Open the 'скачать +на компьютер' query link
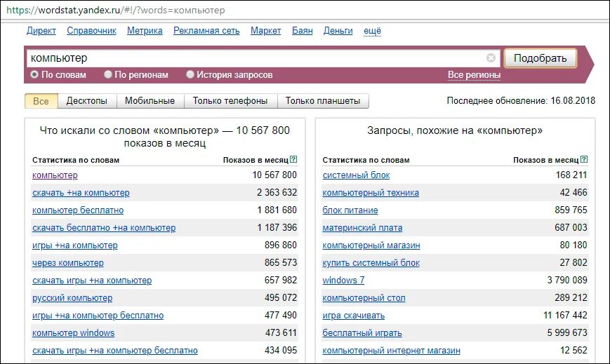This screenshot has width=610, height=364. 81,192
